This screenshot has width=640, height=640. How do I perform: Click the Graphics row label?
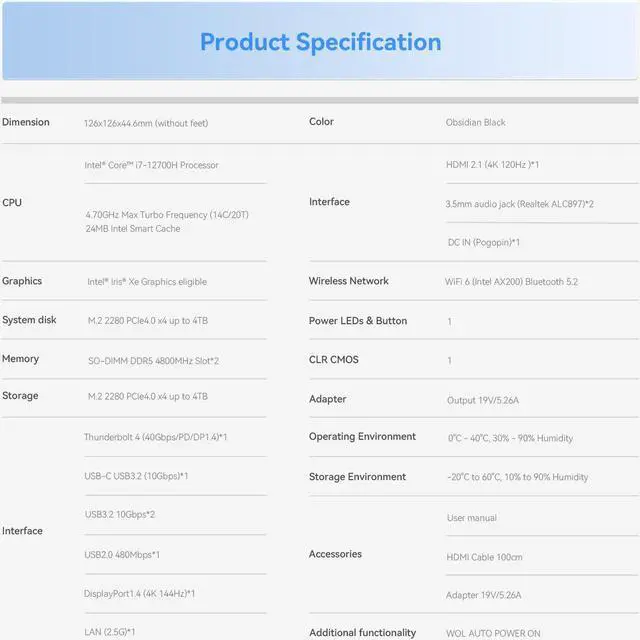point(22,281)
